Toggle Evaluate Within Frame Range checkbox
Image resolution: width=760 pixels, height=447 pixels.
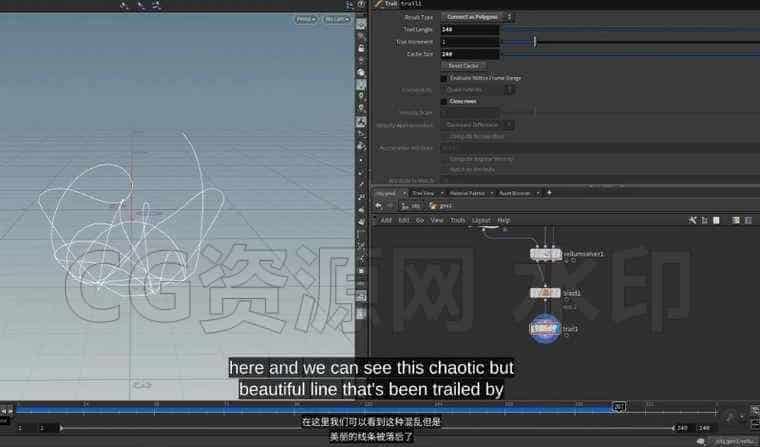coord(443,78)
